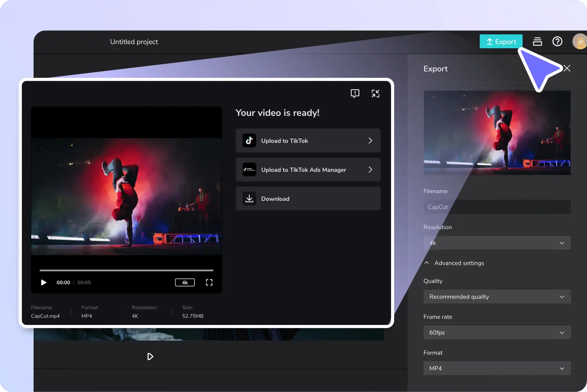Image resolution: width=587 pixels, height=392 pixels.
Task: Select Upload to TikTok Ads Manager
Action: point(308,169)
